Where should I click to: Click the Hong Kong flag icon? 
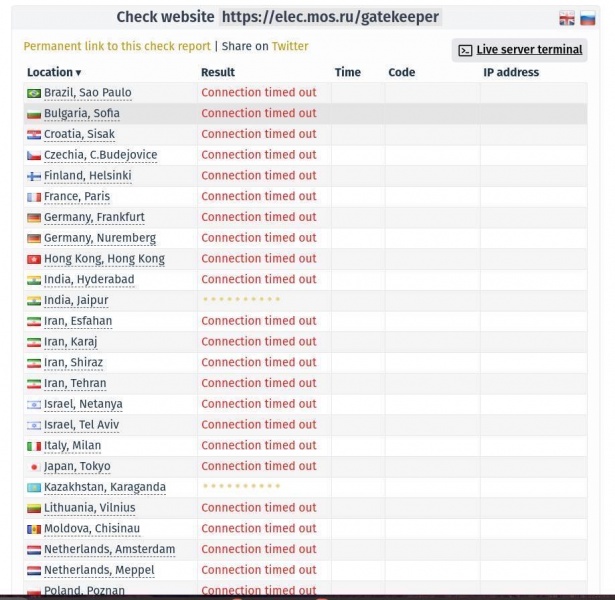point(34,259)
